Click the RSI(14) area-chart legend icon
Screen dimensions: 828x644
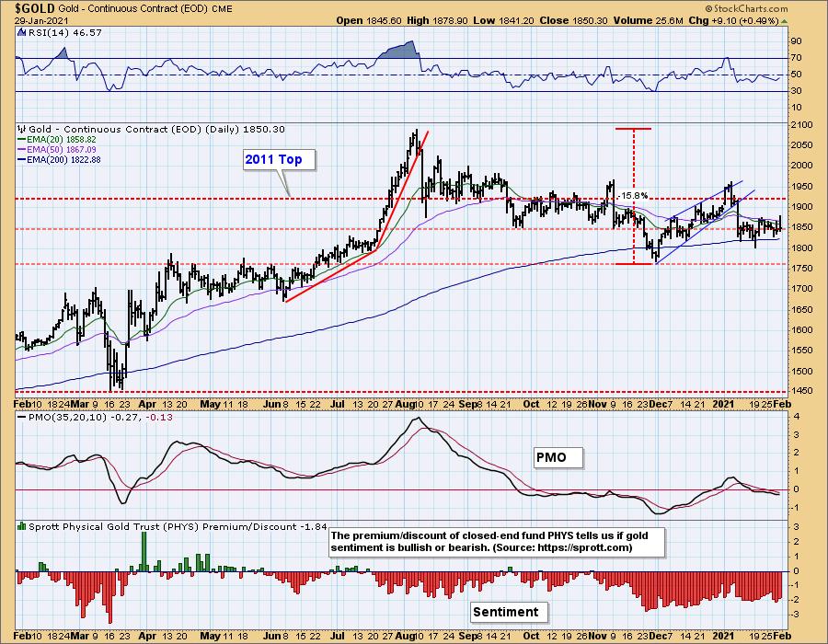tap(21, 33)
